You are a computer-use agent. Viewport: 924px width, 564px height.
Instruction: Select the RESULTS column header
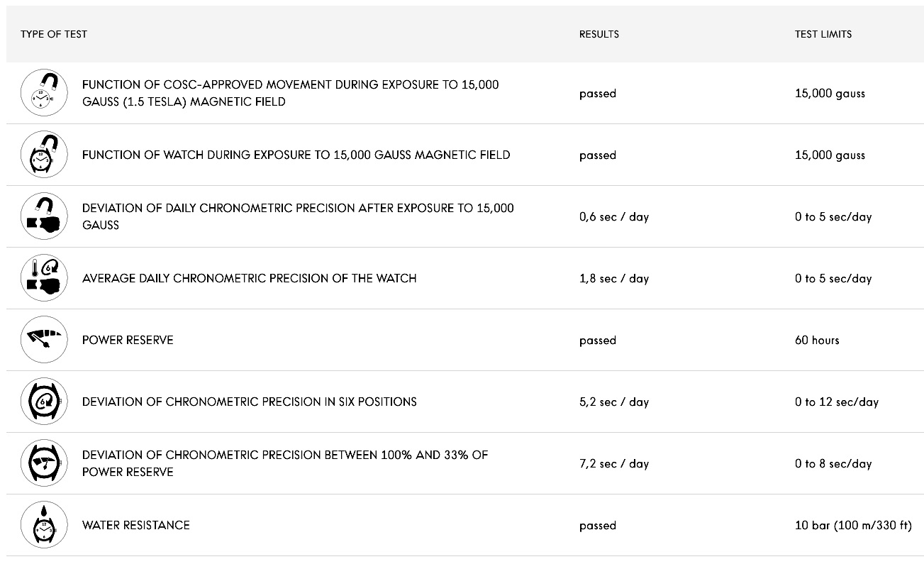click(599, 34)
